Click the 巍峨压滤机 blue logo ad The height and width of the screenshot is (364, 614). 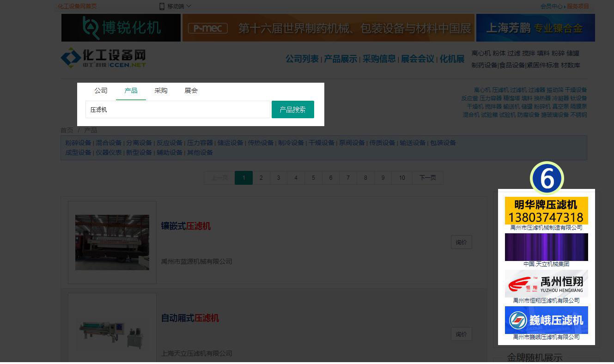[x=546, y=320]
